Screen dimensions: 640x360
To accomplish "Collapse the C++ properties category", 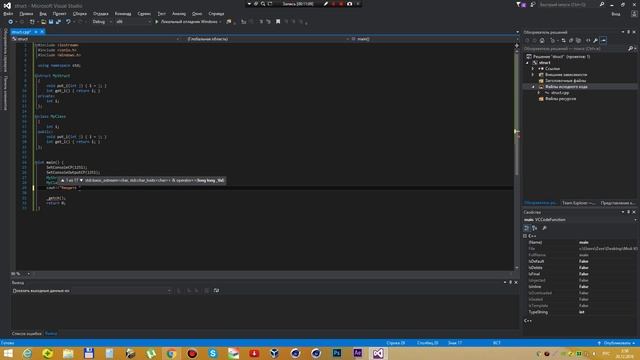I will click(x=525, y=236).
